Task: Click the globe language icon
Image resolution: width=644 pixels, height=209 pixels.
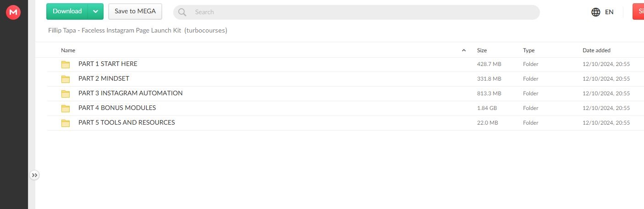Action: point(596,12)
